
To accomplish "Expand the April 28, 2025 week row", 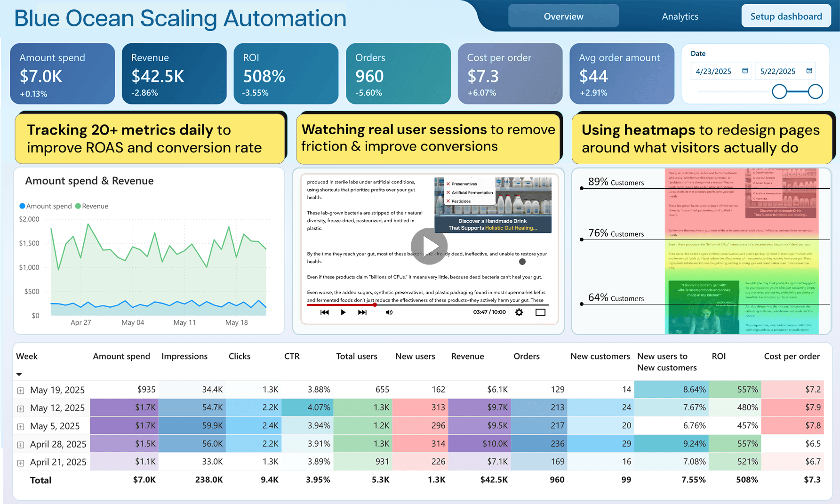I will click(x=21, y=445).
